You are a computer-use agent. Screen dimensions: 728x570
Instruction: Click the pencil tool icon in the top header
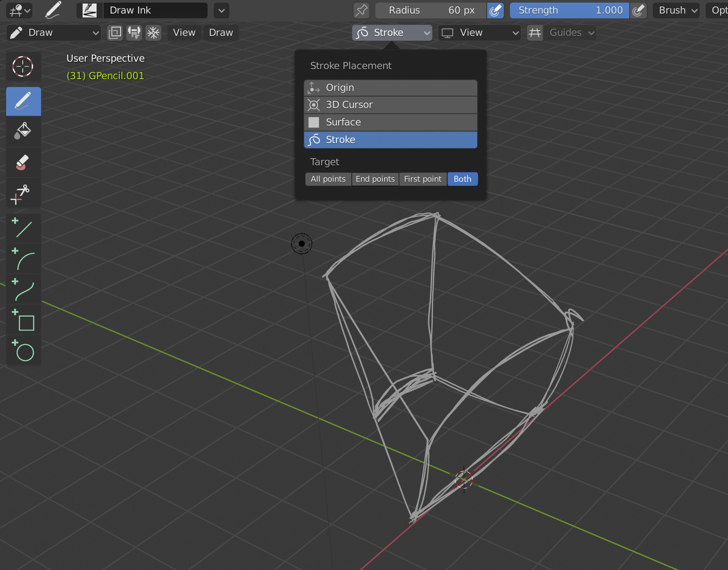[x=53, y=10]
